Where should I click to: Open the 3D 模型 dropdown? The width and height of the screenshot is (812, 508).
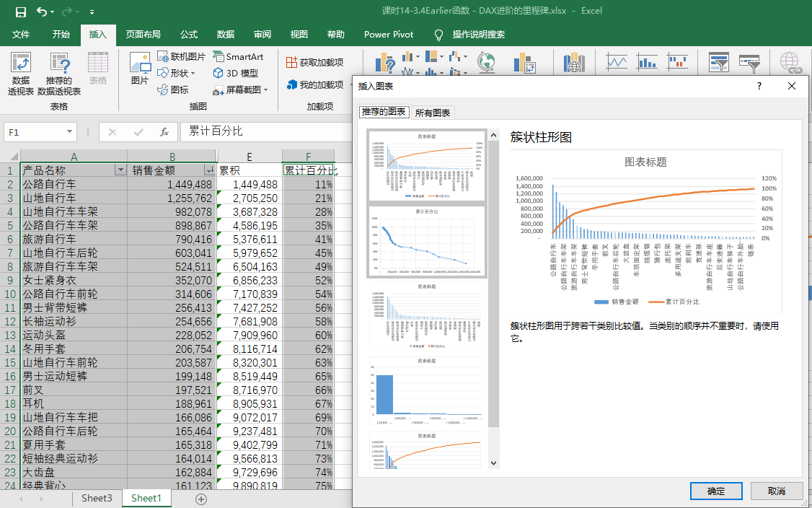[x=236, y=73]
